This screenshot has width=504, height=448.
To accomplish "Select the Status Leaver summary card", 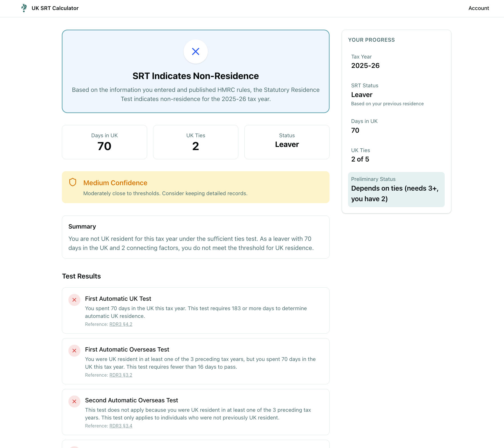I will [287, 142].
